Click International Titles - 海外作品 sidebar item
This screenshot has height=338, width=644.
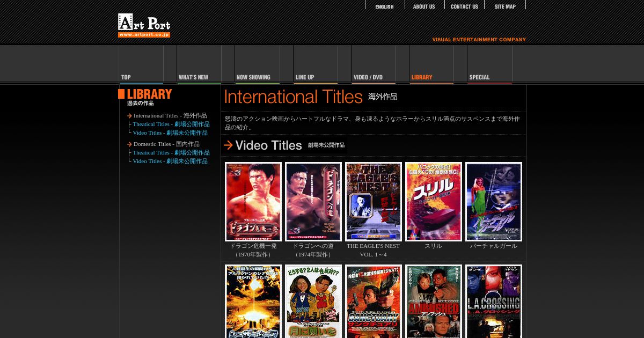[170, 115]
